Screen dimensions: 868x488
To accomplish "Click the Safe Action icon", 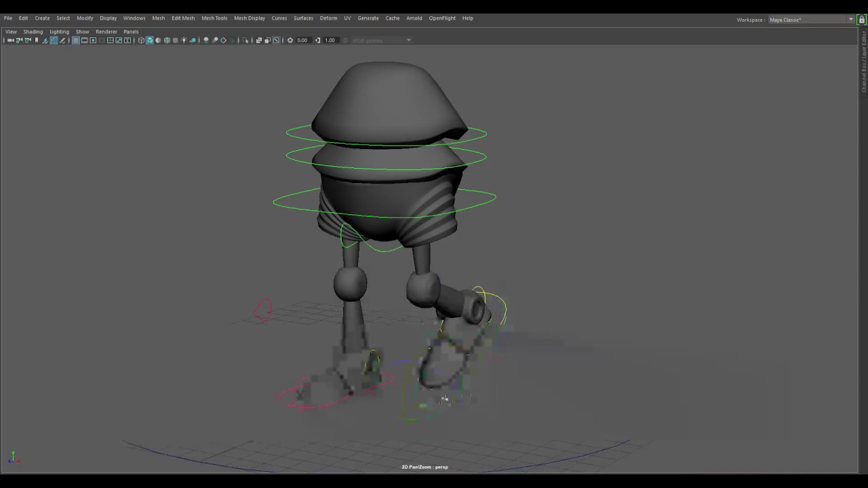I will click(119, 40).
